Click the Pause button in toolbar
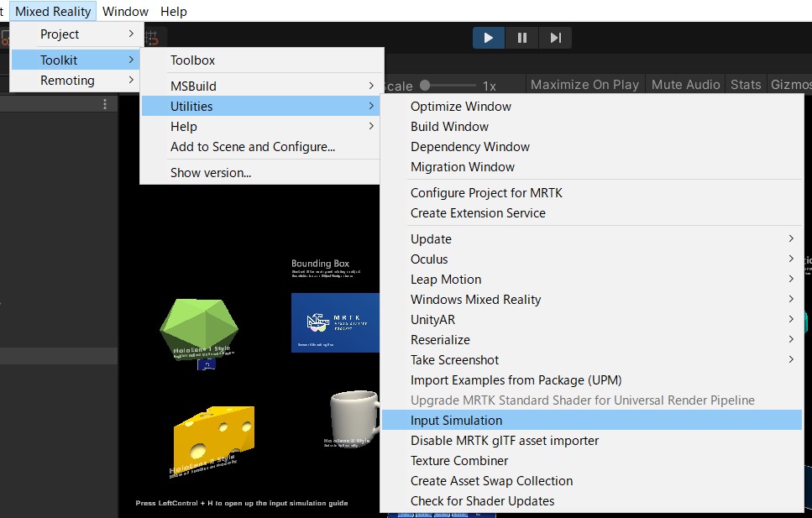The image size is (812, 518). click(522, 38)
